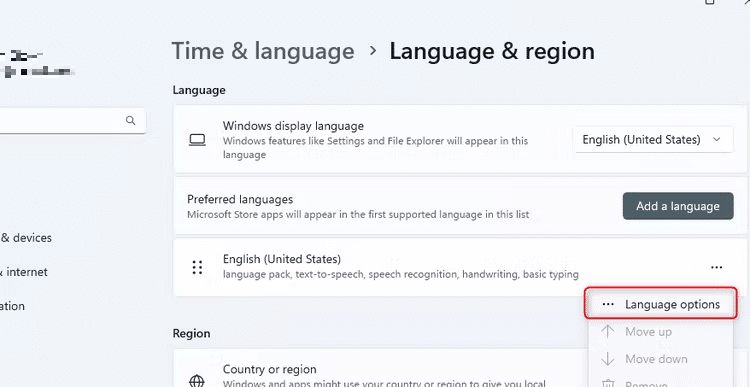Go back to Time & language breadcrumb
This screenshot has width=750, height=387.
tap(263, 51)
